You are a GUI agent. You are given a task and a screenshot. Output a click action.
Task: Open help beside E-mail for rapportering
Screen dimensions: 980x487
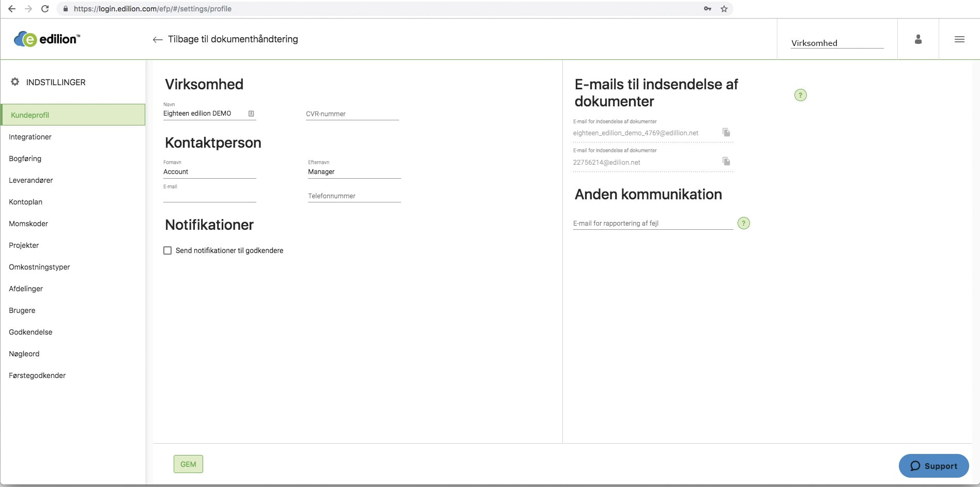[x=744, y=223]
